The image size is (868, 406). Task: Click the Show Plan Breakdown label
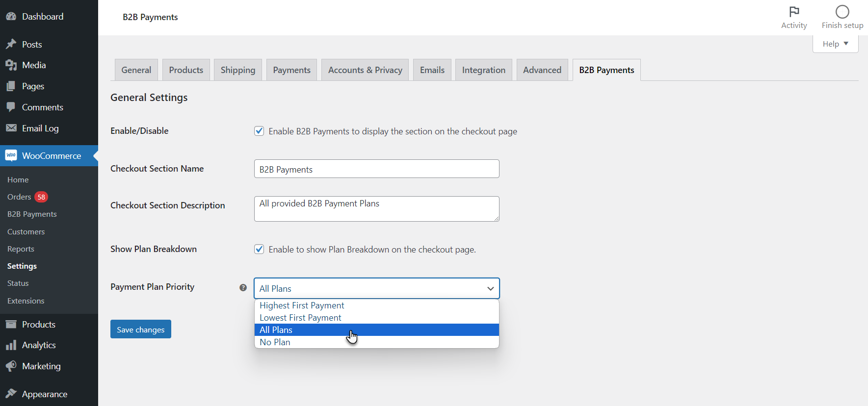point(154,249)
